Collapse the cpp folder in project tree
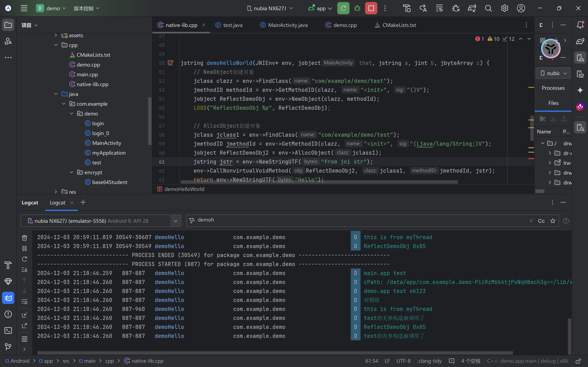The width and height of the screenshot is (588, 367). (56, 45)
